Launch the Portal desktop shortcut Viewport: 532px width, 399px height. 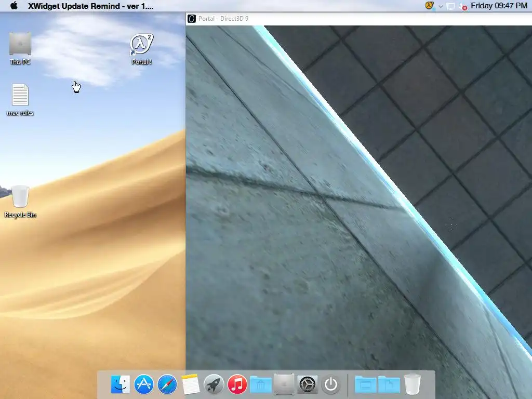point(141,49)
